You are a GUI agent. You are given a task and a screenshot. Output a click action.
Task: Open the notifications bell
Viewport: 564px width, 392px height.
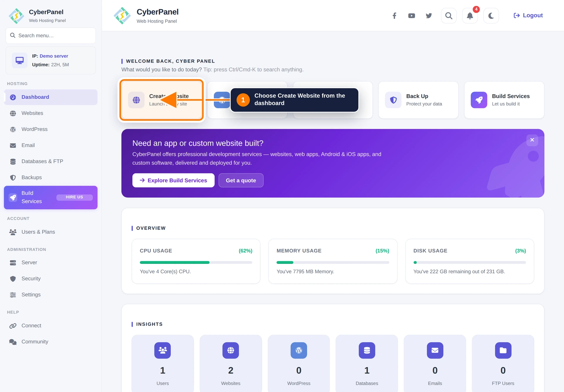click(x=470, y=16)
